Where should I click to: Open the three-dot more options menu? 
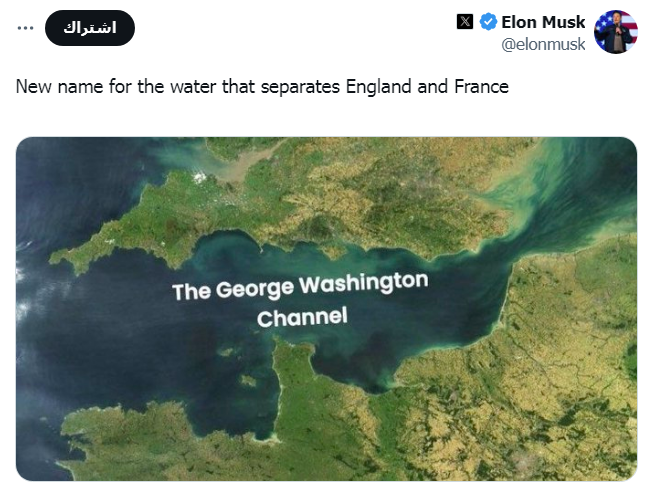25,28
